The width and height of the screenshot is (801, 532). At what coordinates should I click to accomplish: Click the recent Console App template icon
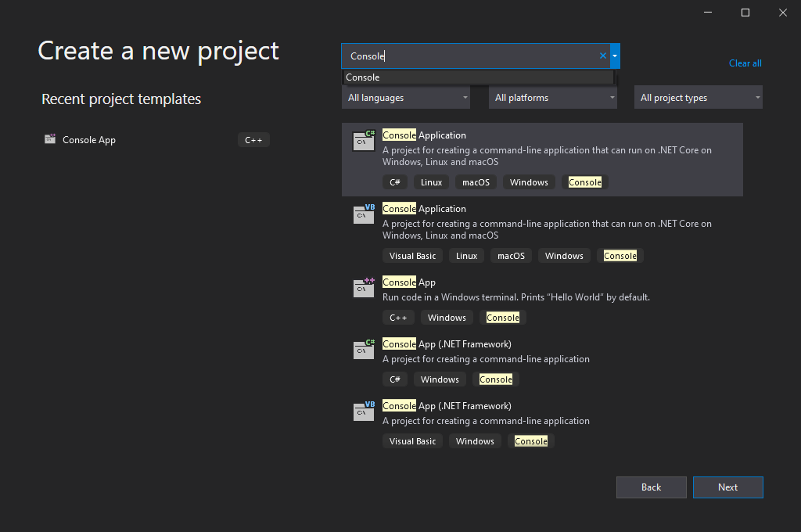(x=50, y=139)
